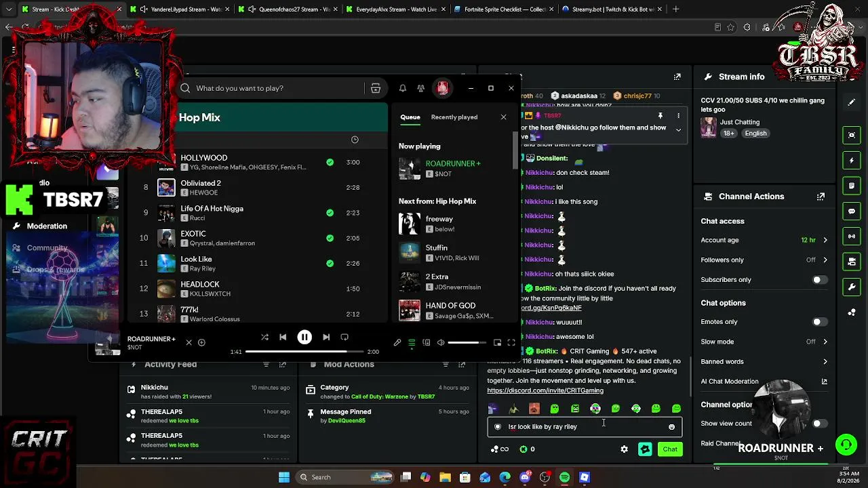Click the Spotify search magnifier icon

pyautogui.click(x=185, y=88)
